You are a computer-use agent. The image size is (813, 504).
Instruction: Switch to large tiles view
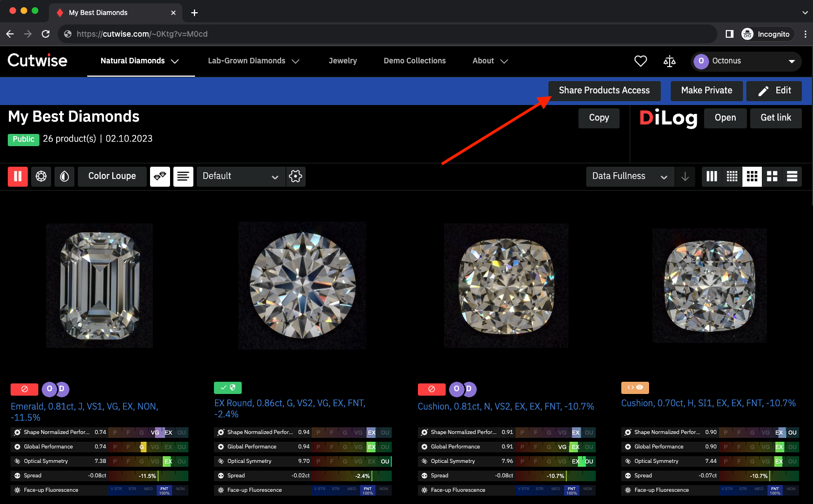pos(772,176)
